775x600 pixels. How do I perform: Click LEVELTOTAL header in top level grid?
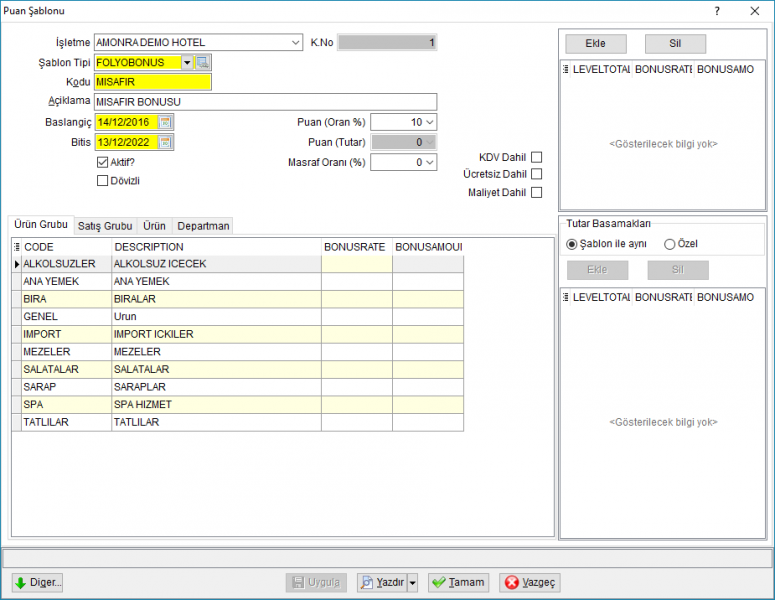601,69
